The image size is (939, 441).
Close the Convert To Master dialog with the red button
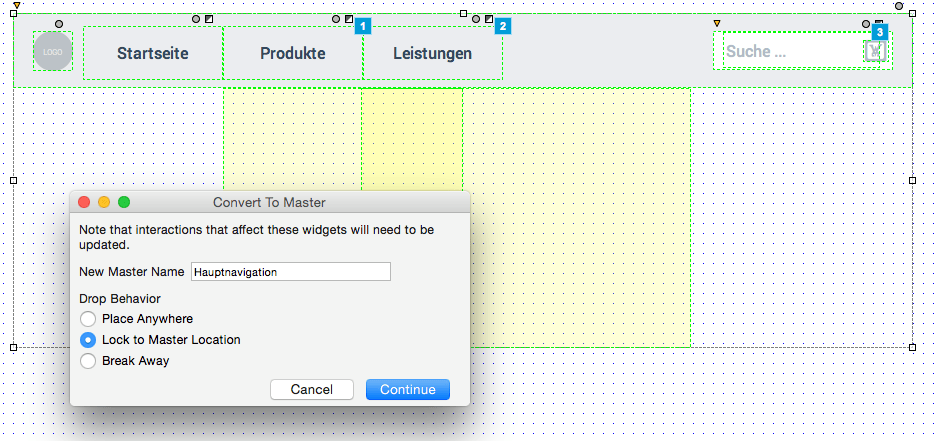coord(84,202)
